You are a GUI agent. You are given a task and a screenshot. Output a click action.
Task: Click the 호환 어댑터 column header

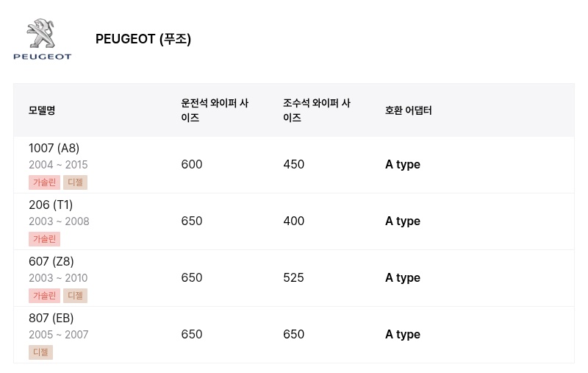tap(409, 110)
